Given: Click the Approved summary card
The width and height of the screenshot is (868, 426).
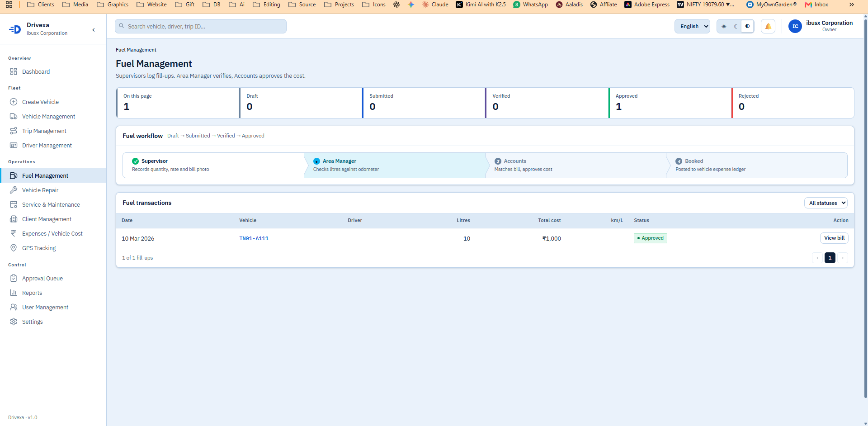Looking at the screenshot, I should pos(670,103).
